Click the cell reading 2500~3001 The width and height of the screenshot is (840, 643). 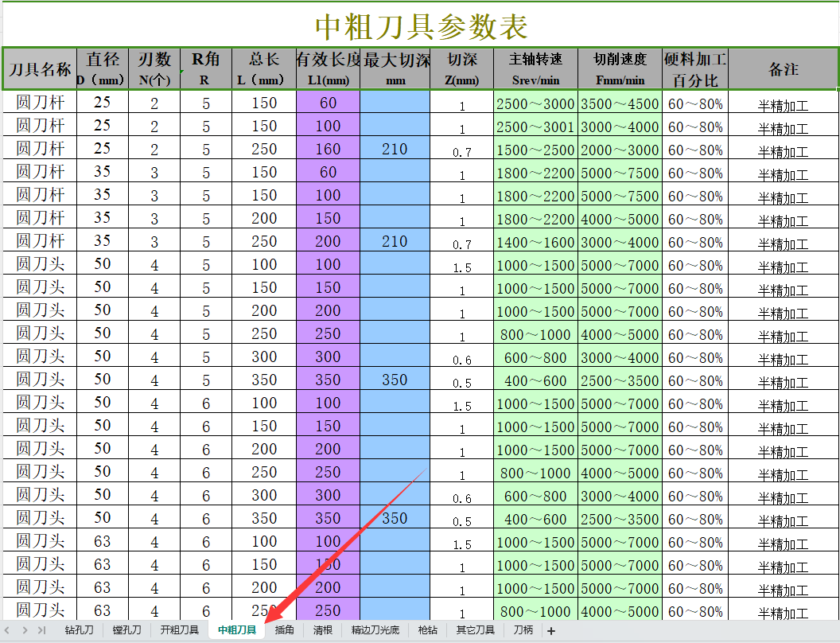point(535,126)
